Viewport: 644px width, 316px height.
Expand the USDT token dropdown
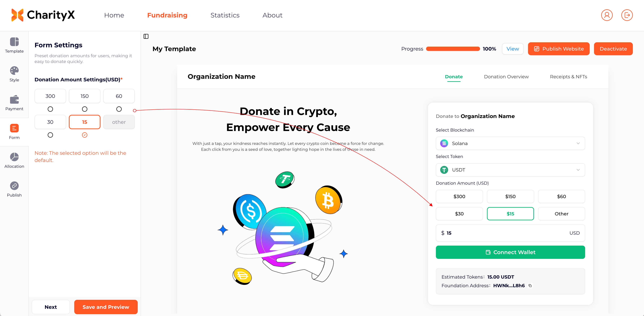[510, 170]
